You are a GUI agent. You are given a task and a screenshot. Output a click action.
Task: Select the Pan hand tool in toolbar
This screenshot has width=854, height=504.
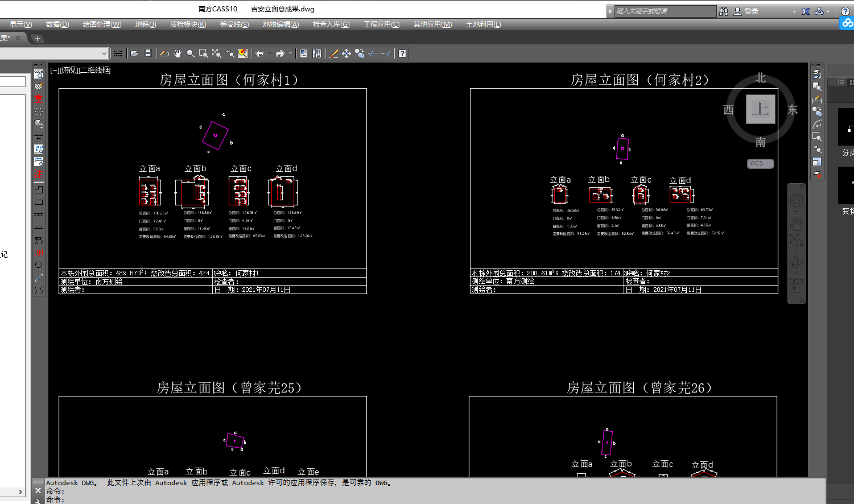[x=178, y=53]
